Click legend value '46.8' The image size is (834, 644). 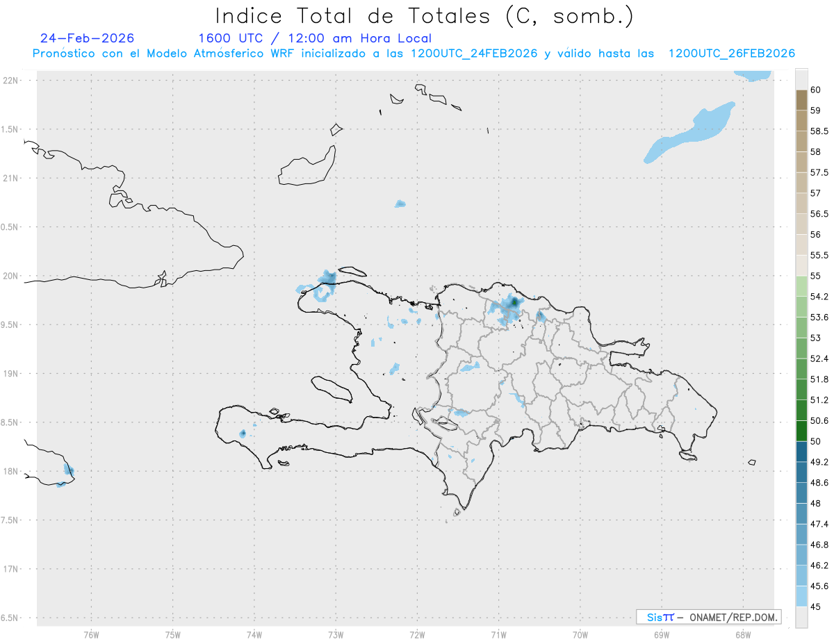pos(819,545)
